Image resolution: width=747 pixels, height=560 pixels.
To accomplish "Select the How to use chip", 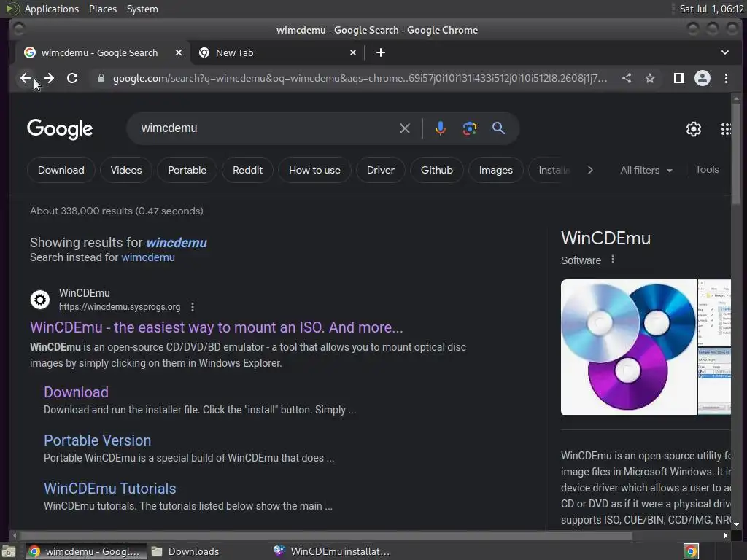I will (314, 171).
